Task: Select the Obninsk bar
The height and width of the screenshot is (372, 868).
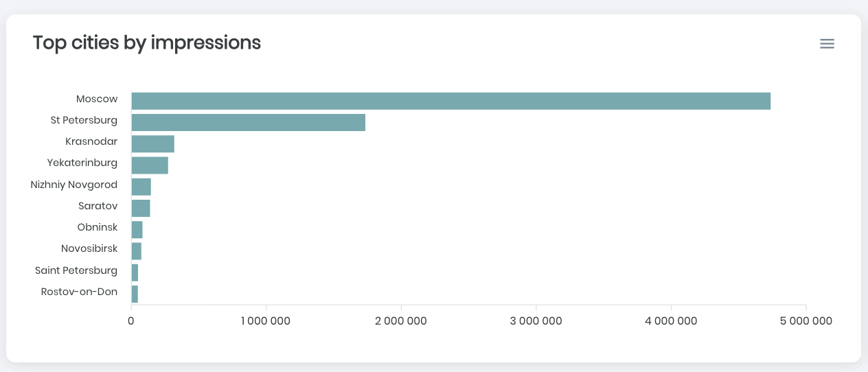Action: pos(137,229)
